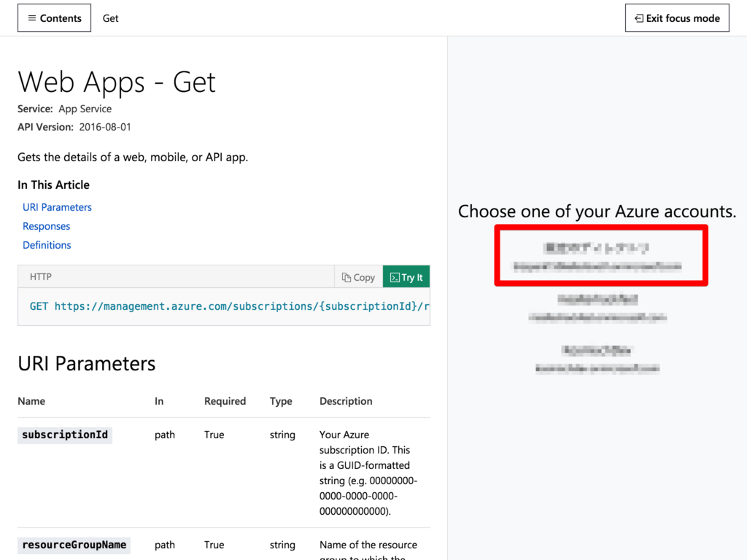Copy the HTTP request code
Viewport: 747px width, 560px height.
coord(358,277)
